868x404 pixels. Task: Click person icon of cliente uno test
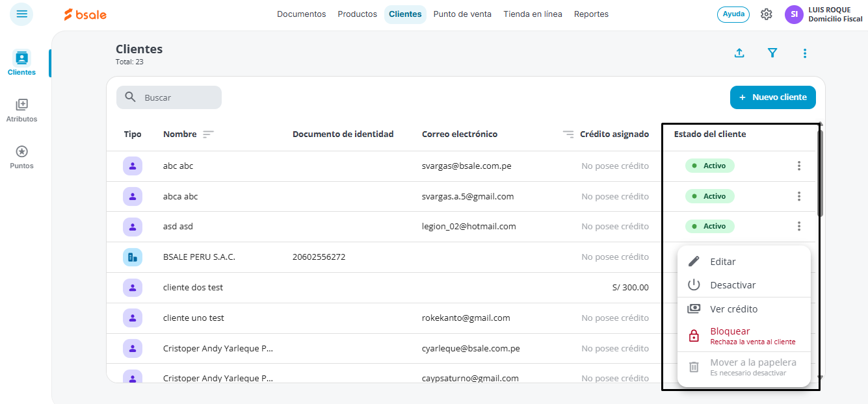[133, 318]
